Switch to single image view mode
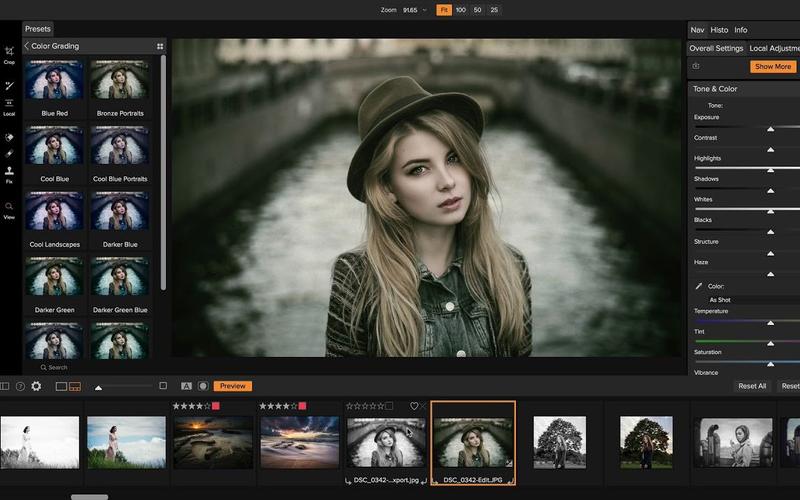The width and height of the screenshot is (800, 500). tap(61, 386)
